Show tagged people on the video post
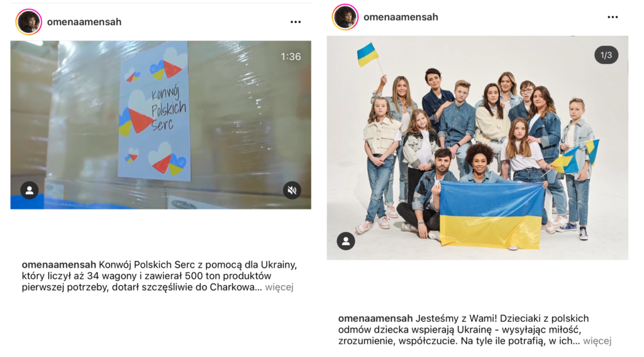Viewport: 644px width, 357px height. (x=30, y=190)
